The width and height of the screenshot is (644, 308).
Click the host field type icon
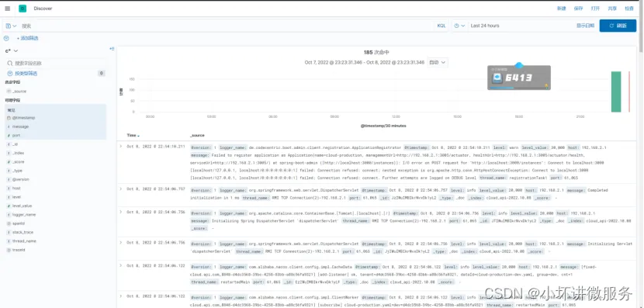(x=9, y=188)
